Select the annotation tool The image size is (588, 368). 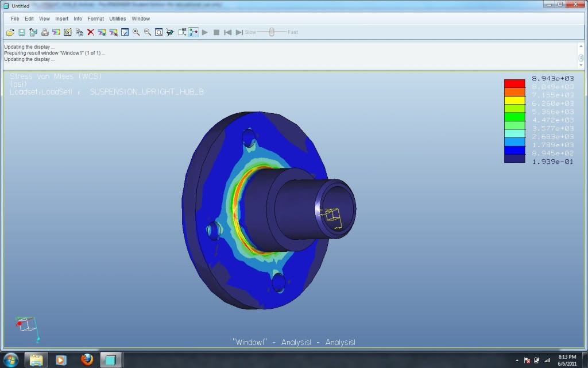pyautogui.click(x=182, y=32)
